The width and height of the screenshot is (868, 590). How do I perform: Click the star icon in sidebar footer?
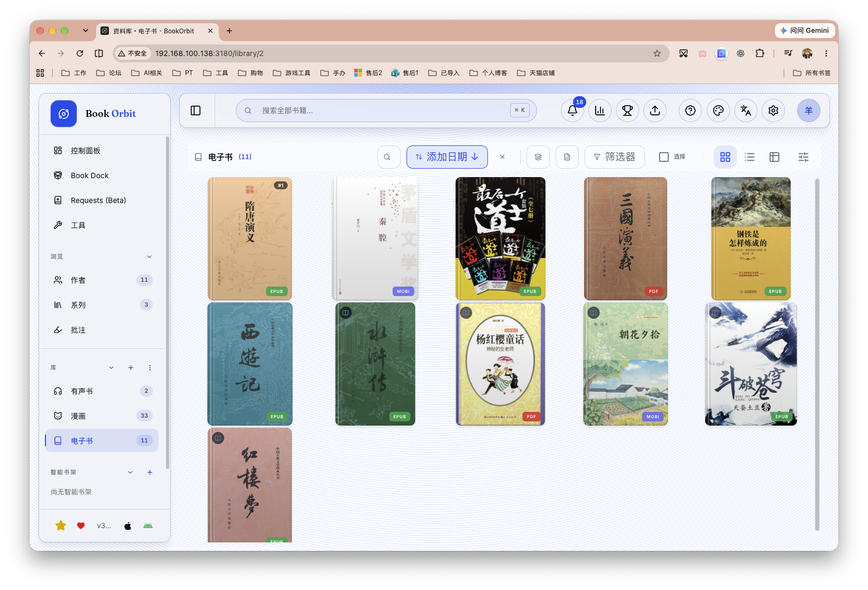(61, 526)
